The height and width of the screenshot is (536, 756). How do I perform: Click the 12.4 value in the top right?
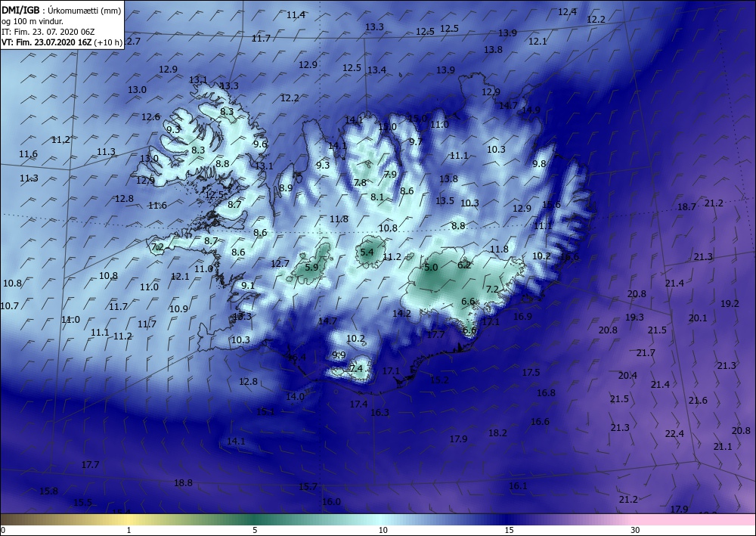coord(567,11)
